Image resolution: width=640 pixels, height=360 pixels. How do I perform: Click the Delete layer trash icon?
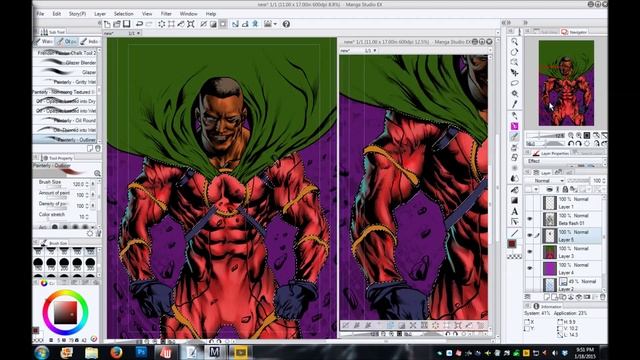tap(602, 297)
